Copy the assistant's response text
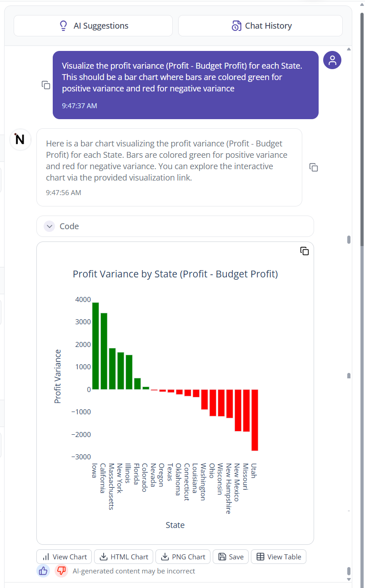The image size is (365, 588). (314, 167)
